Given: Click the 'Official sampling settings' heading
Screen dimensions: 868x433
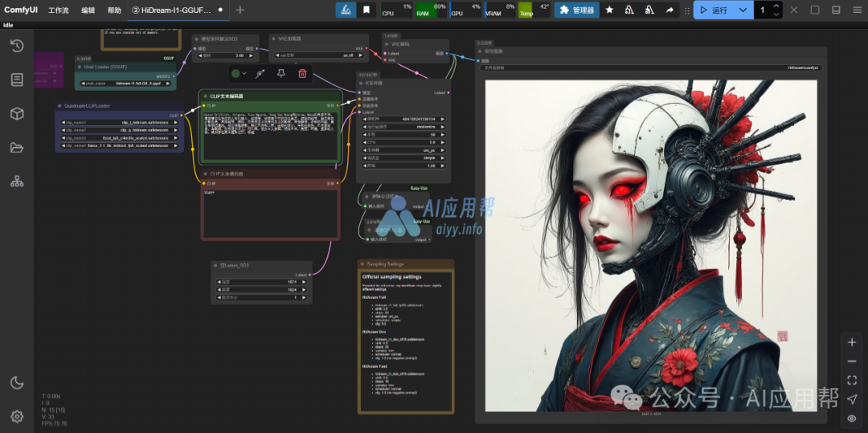Looking at the screenshot, I should [392, 276].
